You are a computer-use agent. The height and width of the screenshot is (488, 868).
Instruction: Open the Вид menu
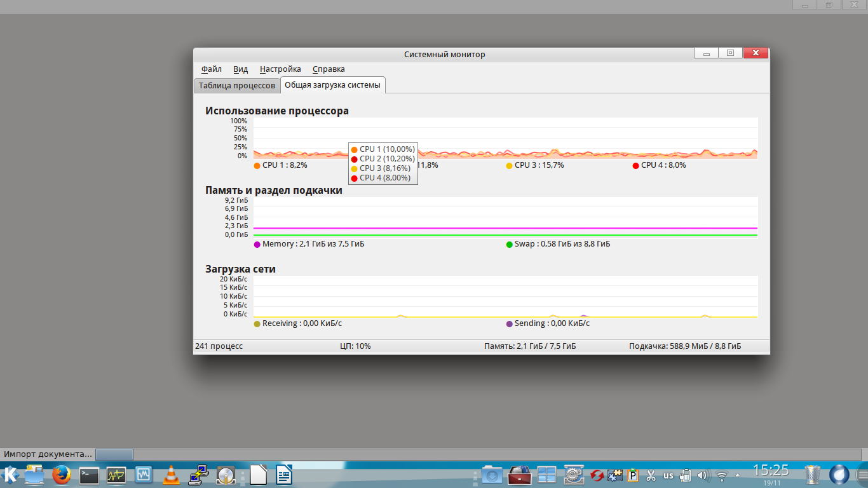tap(240, 69)
